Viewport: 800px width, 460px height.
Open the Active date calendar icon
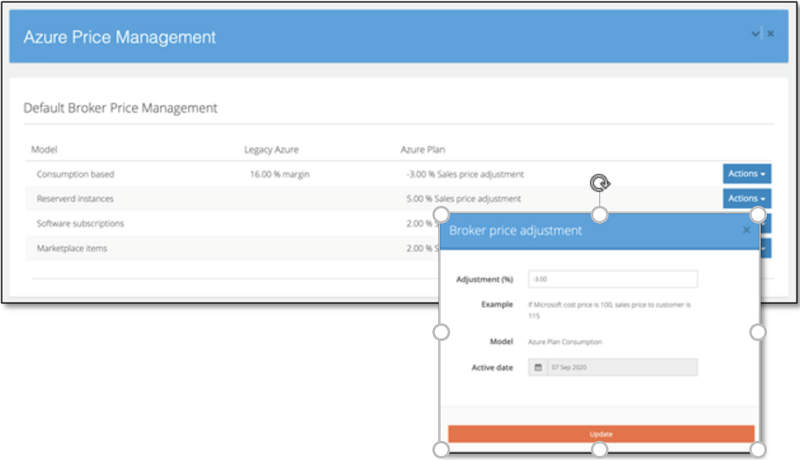(538, 367)
